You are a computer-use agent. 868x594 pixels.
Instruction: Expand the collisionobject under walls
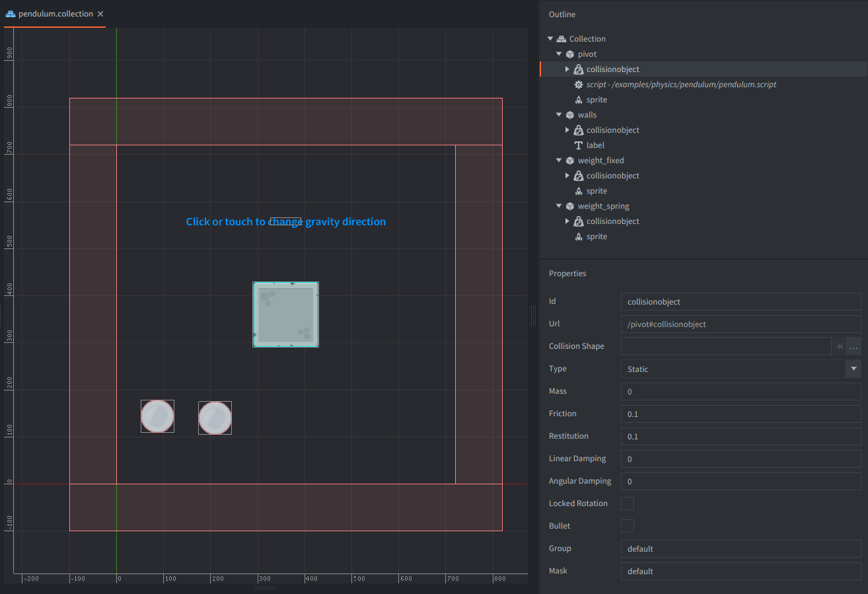pos(567,130)
